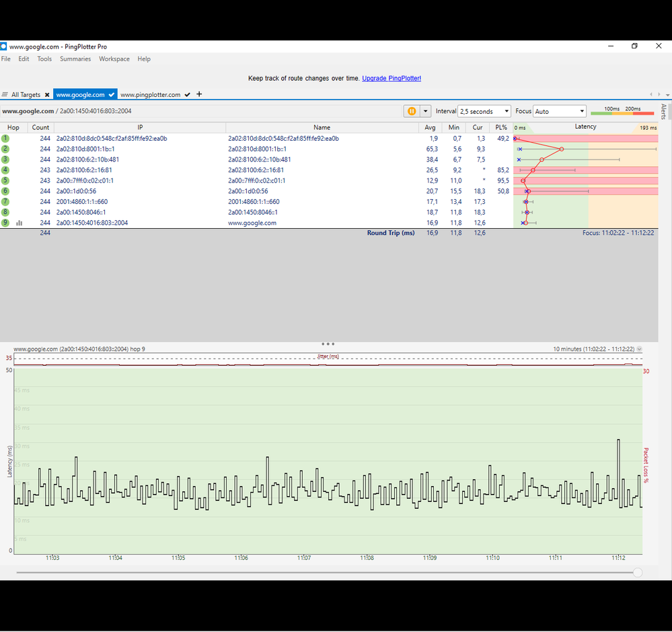Click the checkmark on the www.google.com tab
Viewport: 672px width, 632px height.
112,95
